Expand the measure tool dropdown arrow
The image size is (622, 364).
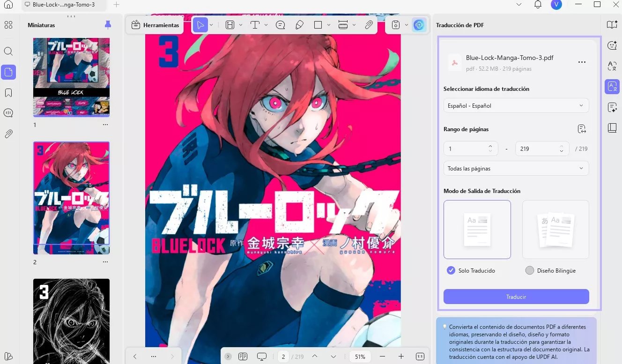pyautogui.click(x=354, y=25)
